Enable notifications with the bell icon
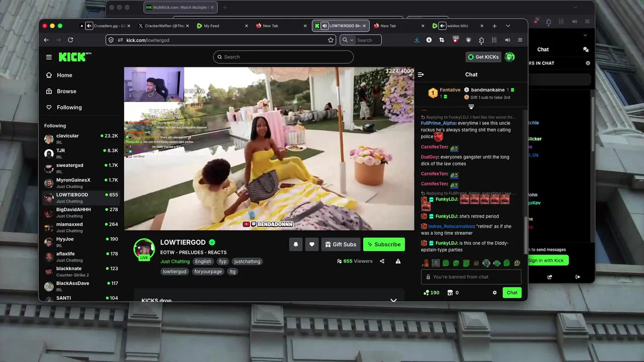This screenshot has height=362, width=644. [296, 244]
